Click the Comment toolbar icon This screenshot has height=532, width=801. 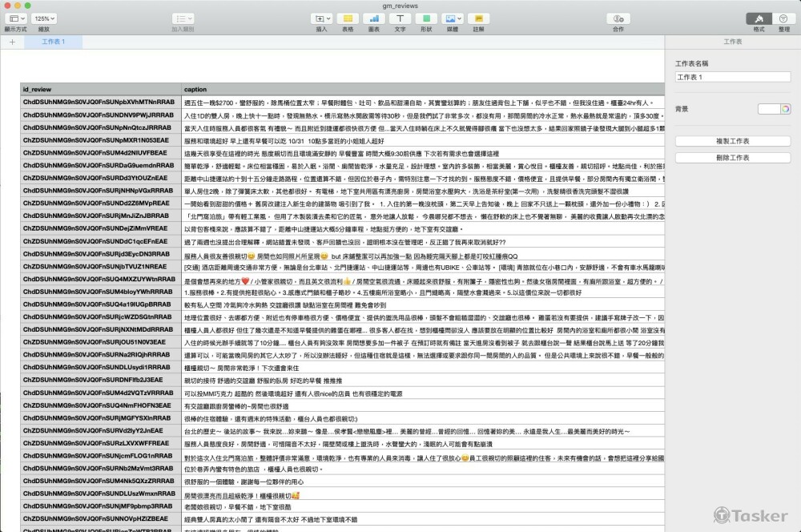[479, 18]
